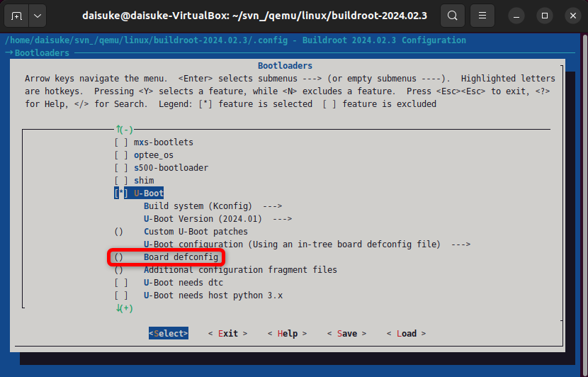588x377 pixels.
Task: Toggle the shim checkbox
Action: (x=121, y=181)
